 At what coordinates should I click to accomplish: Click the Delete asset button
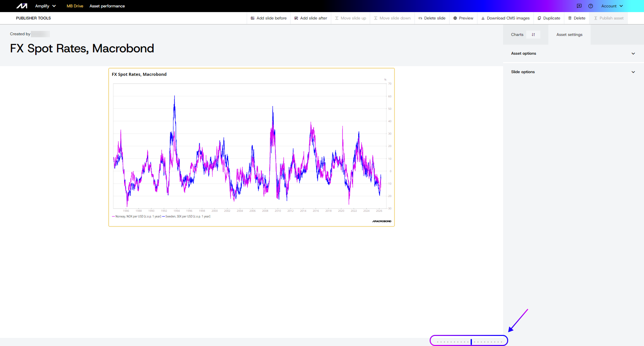click(x=577, y=18)
